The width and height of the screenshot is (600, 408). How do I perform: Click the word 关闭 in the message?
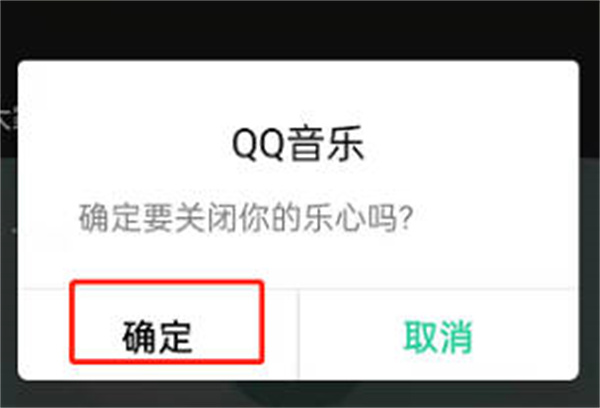click(x=207, y=219)
